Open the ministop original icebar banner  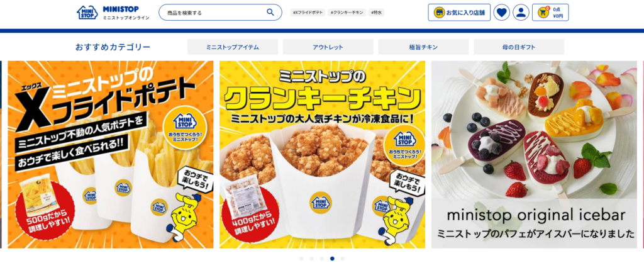click(x=534, y=155)
